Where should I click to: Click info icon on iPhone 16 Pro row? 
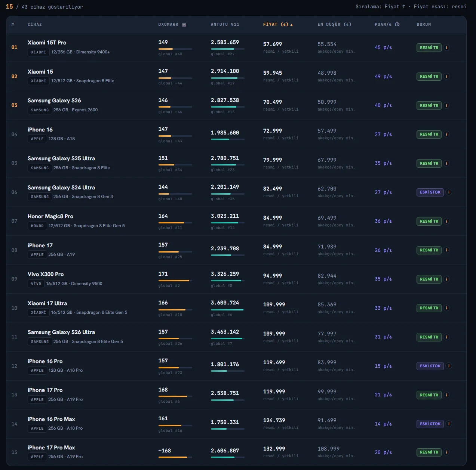click(x=449, y=366)
